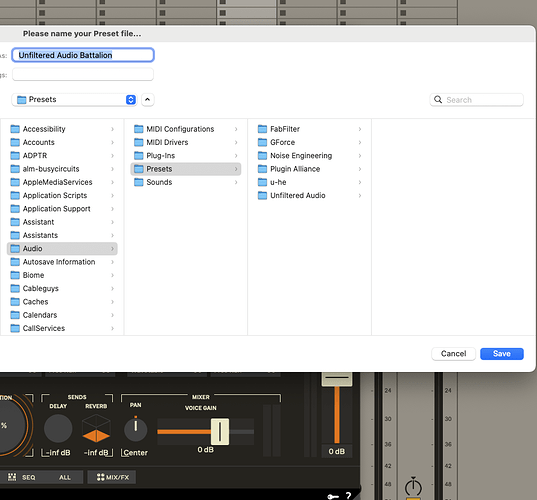Select the CallServices folder
This screenshot has width=537, height=500.
pos(62,328)
